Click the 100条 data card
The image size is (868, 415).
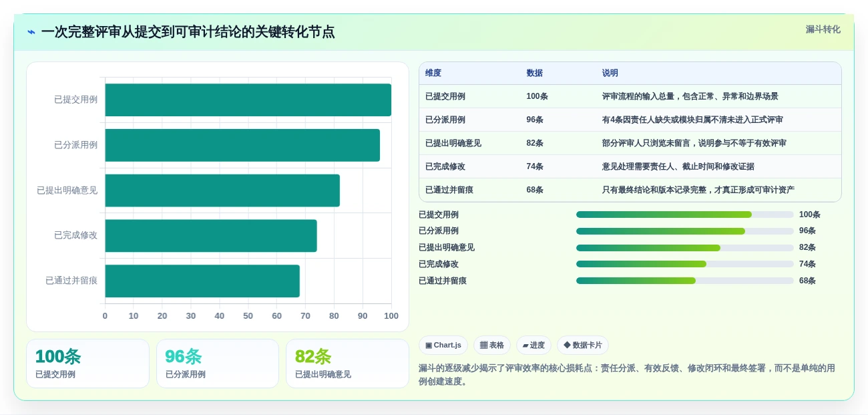(x=87, y=364)
